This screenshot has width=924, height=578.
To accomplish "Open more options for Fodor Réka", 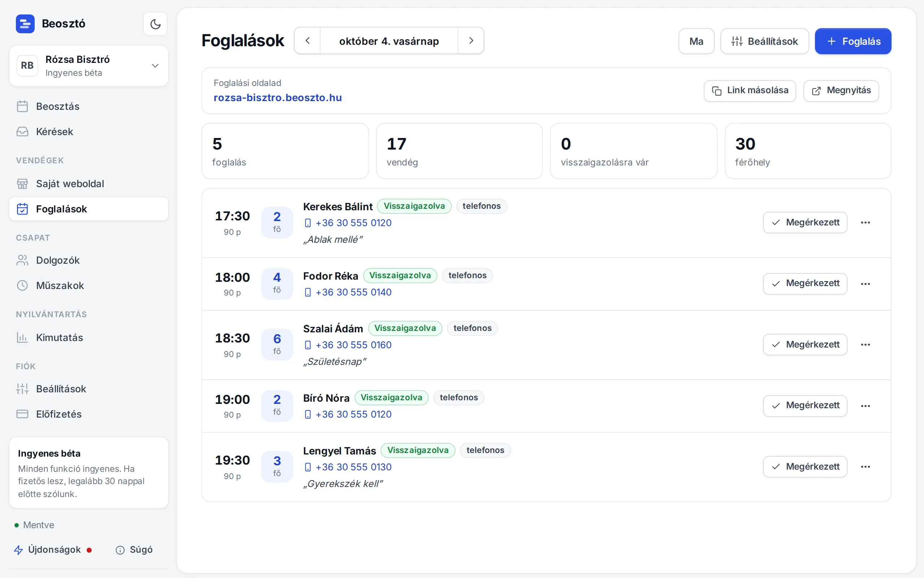I will (x=865, y=284).
